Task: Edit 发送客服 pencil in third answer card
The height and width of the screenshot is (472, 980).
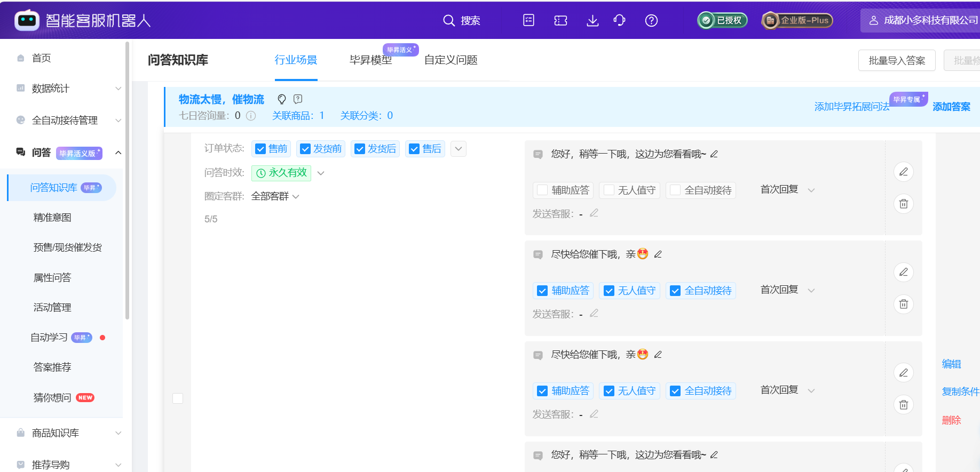Action: click(594, 414)
